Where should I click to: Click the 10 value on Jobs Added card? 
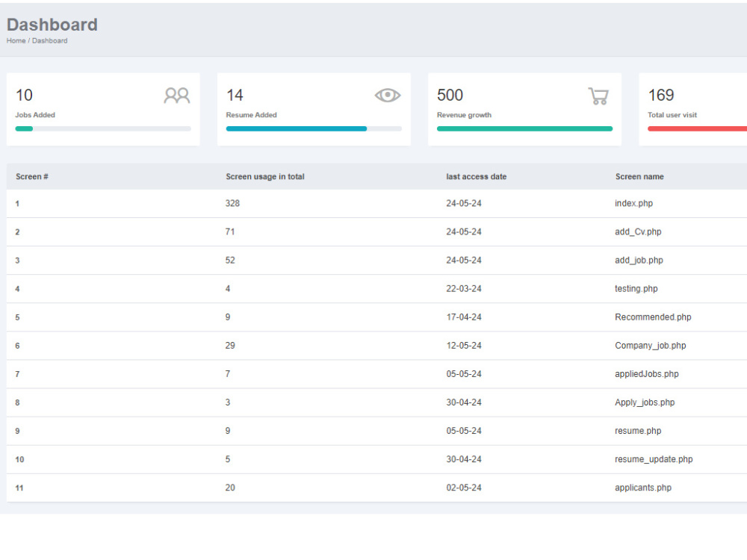point(25,96)
